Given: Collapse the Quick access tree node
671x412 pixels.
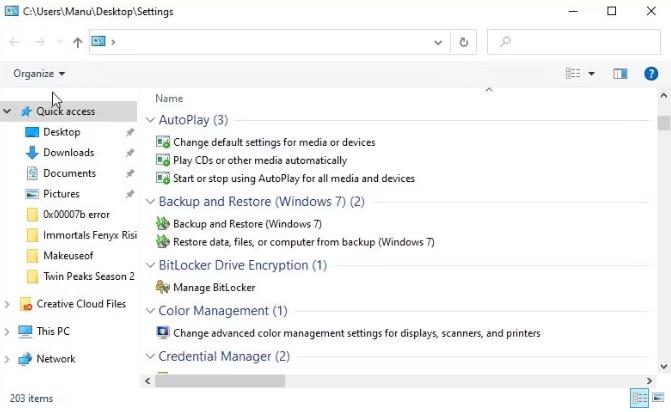Looking at the screenshot, I should [7, 111].
